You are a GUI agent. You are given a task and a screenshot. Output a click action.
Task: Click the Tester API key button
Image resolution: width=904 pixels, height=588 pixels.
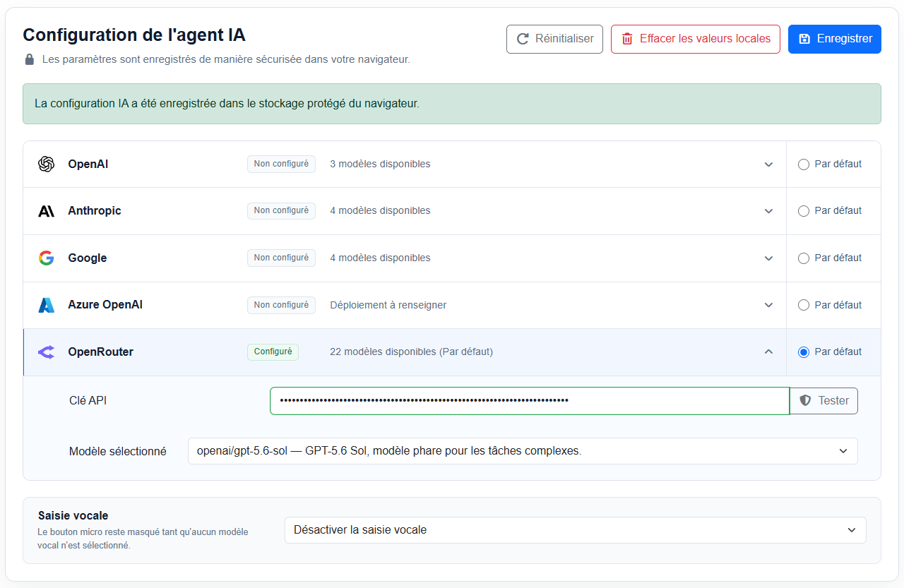point(823,400)
